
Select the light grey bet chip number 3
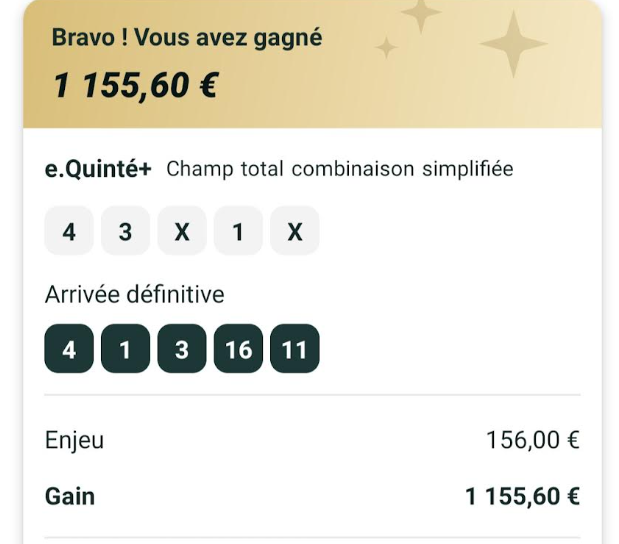coord(125,232)
